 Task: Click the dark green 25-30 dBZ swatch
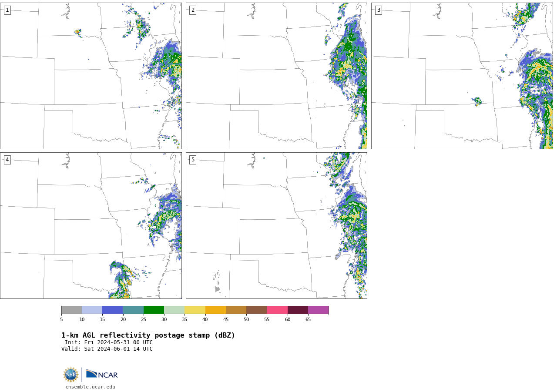[x=154, y=310]
